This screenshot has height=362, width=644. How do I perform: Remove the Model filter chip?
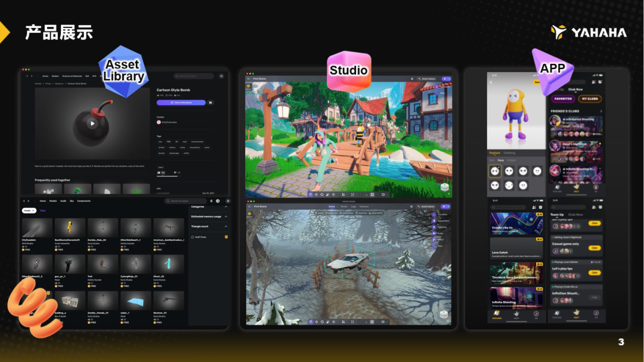pos(33,211)
